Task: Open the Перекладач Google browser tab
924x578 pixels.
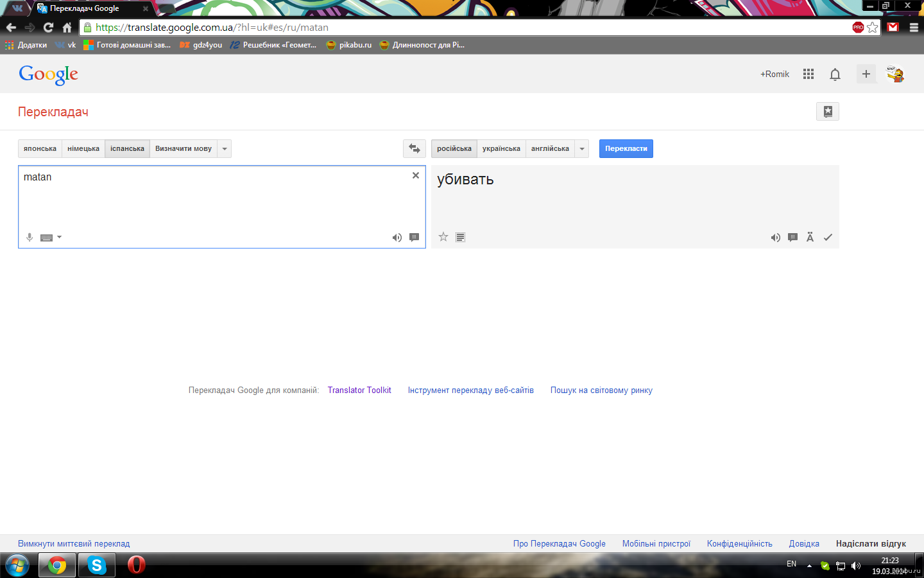Action: pos(92,8)
